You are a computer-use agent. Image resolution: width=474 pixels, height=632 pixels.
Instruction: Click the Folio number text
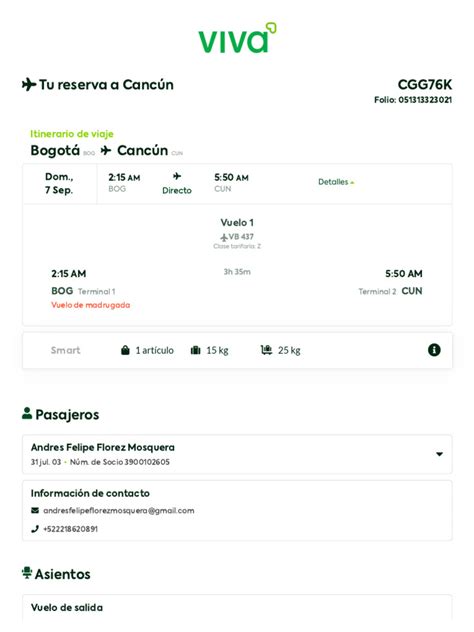[413, 100]
